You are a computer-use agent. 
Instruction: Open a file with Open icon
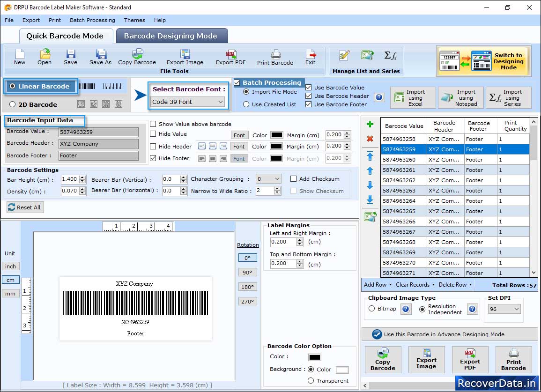44,57
